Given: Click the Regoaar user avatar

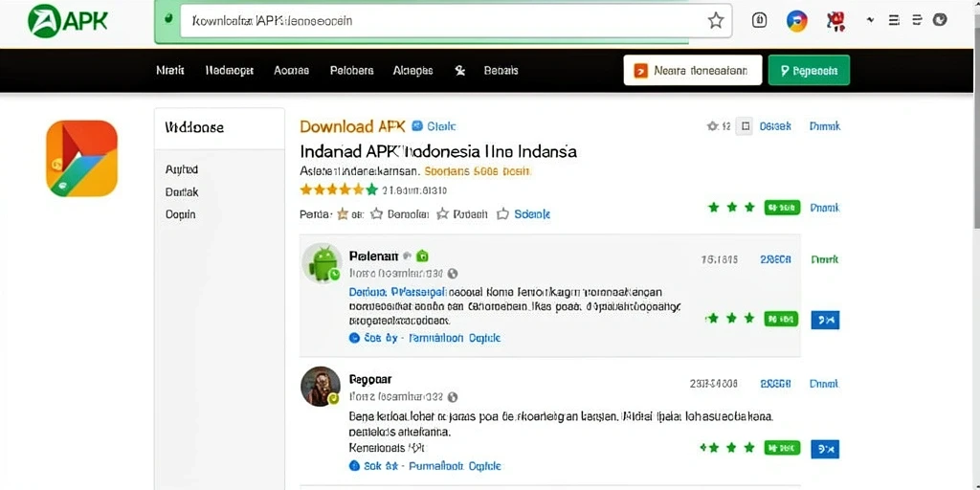Looking at the screenshot, I should click(322, 387).
